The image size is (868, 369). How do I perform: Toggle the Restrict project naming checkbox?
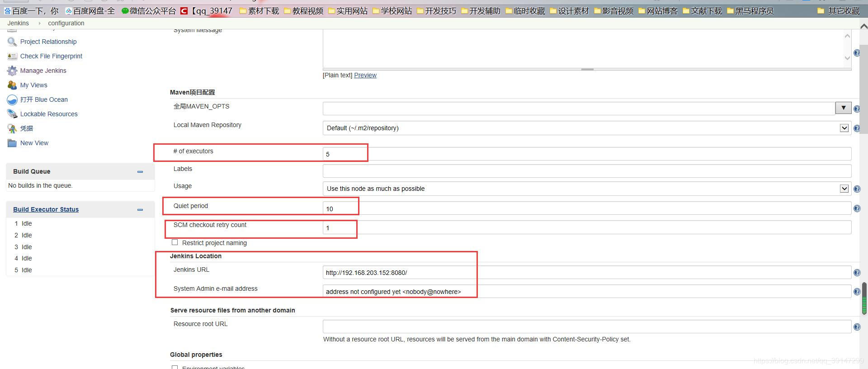click(x=175, y=242)
